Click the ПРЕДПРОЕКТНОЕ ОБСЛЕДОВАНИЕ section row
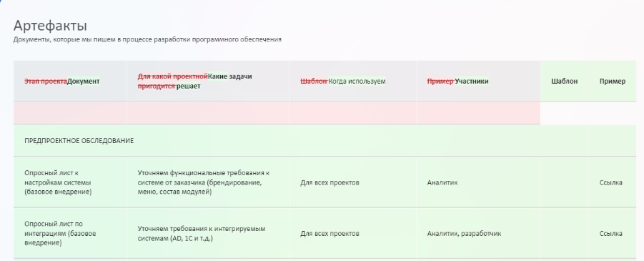This screenshot has height=261, width=644. (325, 141)
